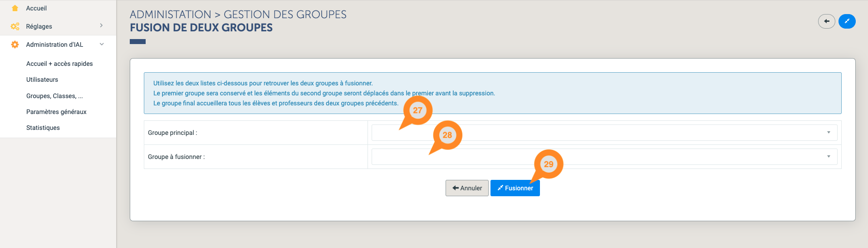Click the Groupe à fusionner dropdown arrow
868x248 pixels.
pos(829,157)
